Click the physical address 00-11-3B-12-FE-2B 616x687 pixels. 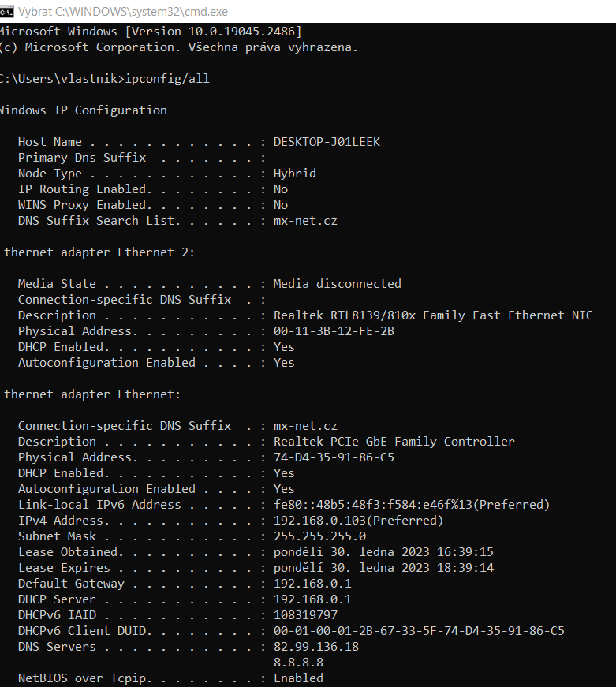[334, 331]
